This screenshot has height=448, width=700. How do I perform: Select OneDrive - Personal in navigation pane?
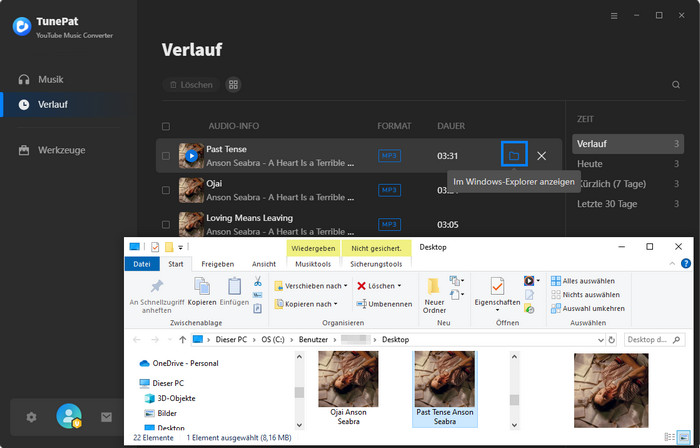tap(179, 364)
